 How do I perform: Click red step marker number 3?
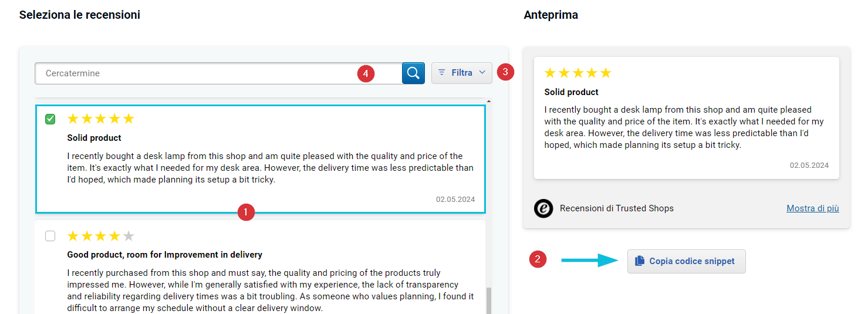click(505, 72)
